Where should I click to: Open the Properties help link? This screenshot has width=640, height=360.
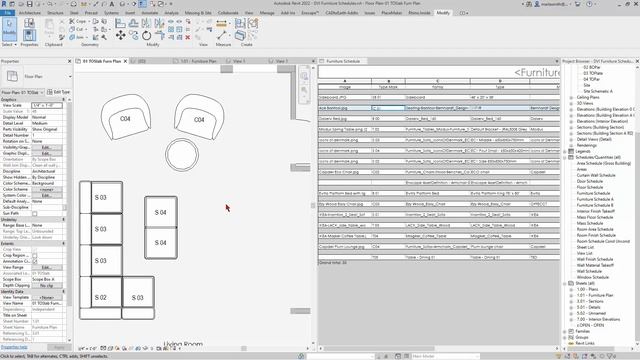14,347
